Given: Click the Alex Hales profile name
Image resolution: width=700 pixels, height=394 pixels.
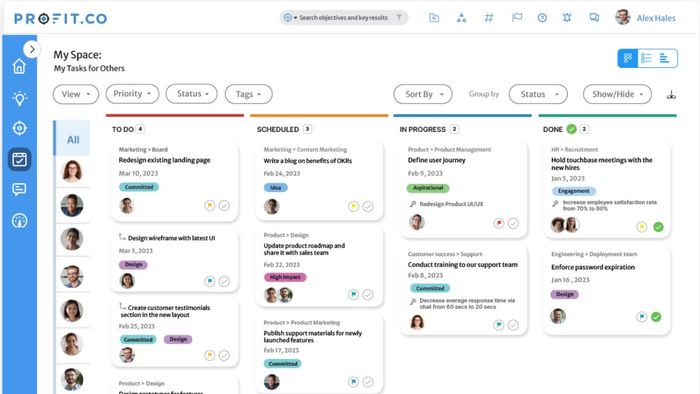Looking at the screenshot, I should [656, 18].
